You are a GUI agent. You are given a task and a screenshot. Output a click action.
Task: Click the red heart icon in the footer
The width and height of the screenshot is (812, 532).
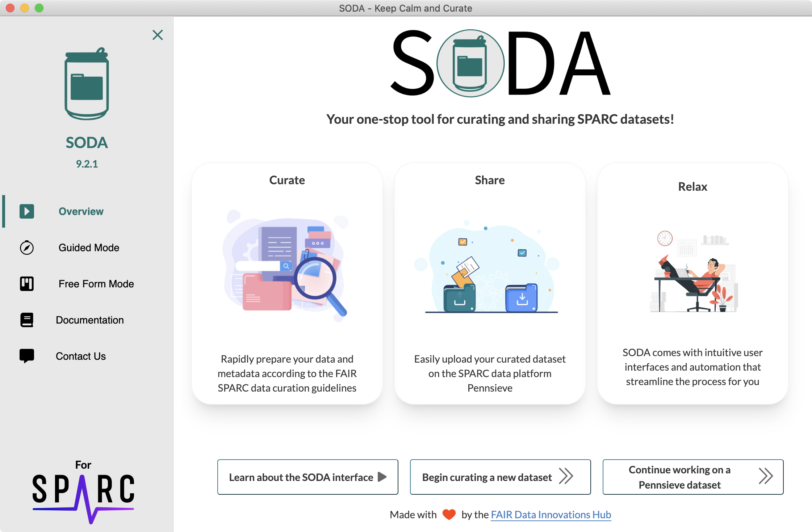point(449,514)
